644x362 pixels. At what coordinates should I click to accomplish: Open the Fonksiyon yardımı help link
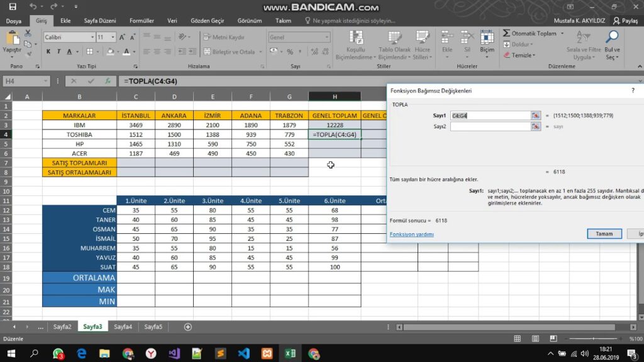(411, 234)
